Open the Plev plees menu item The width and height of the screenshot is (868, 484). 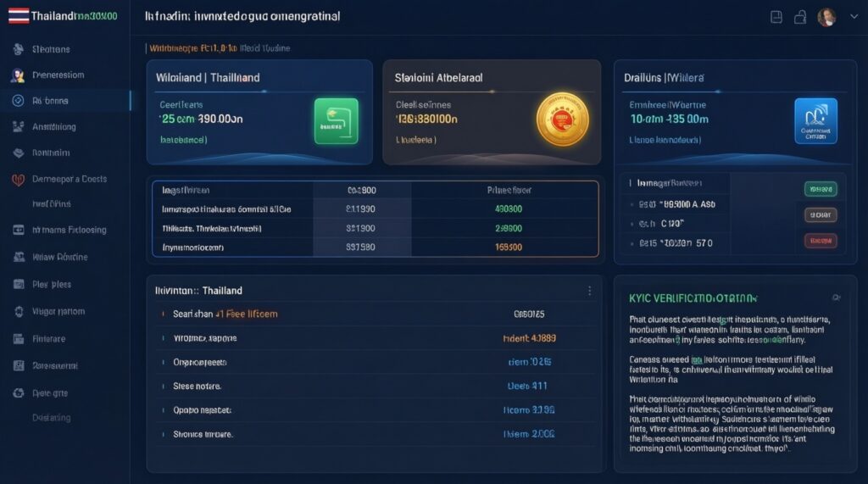pyautogui.click(x=52, y=284)
